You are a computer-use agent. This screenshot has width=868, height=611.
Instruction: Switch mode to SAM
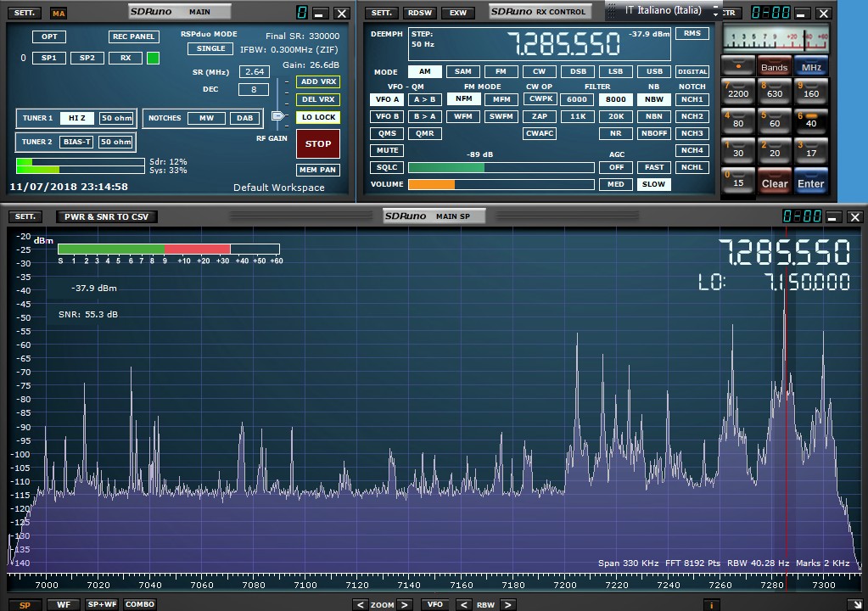tap(462, 71)
